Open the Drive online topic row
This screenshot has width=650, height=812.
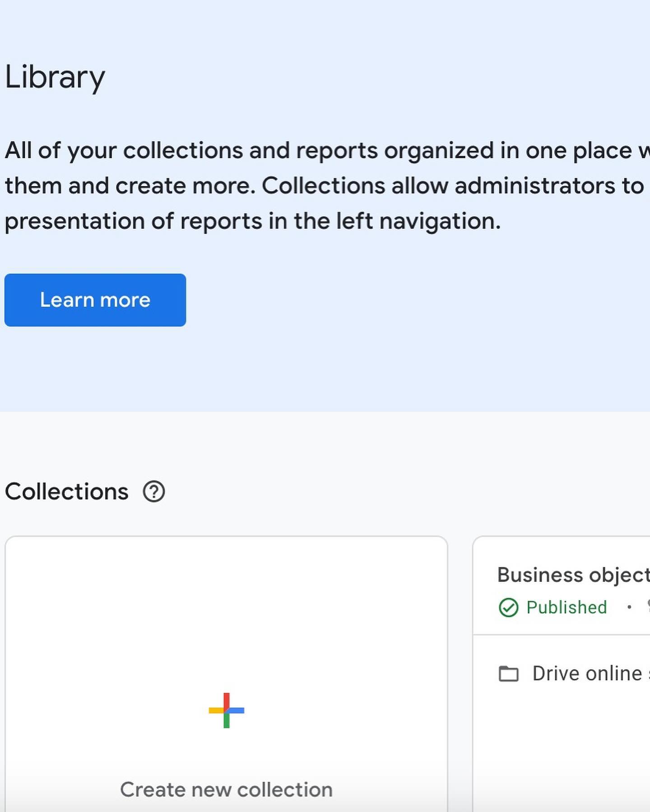[574, 674]
